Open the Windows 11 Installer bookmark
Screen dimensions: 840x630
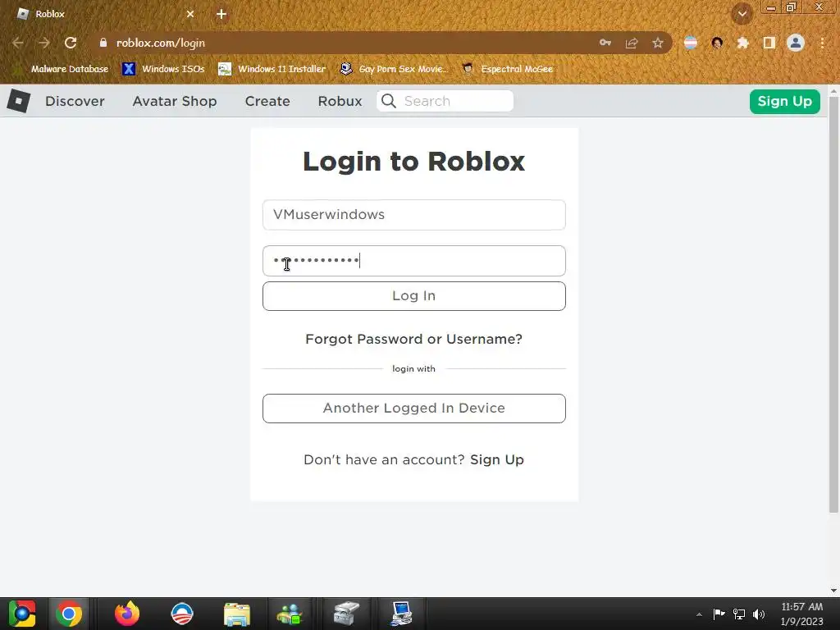pos(272,69)
